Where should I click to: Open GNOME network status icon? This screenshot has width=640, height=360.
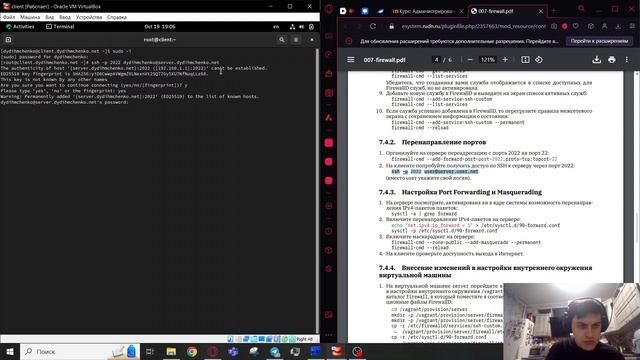pos(292,27)
